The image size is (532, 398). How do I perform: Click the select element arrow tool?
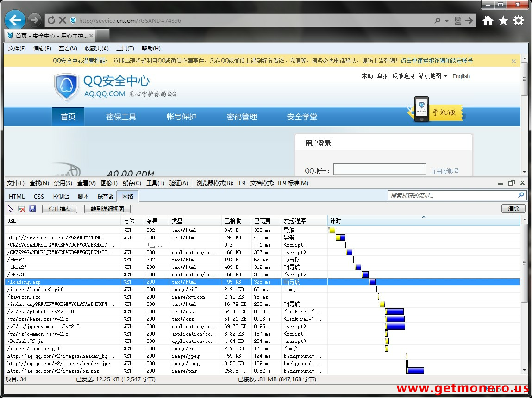pyautogui.click(x=10, y=209)
